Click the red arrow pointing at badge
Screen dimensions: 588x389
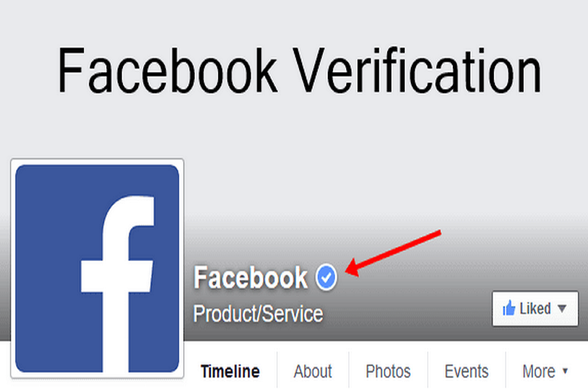tap(392, 254)
